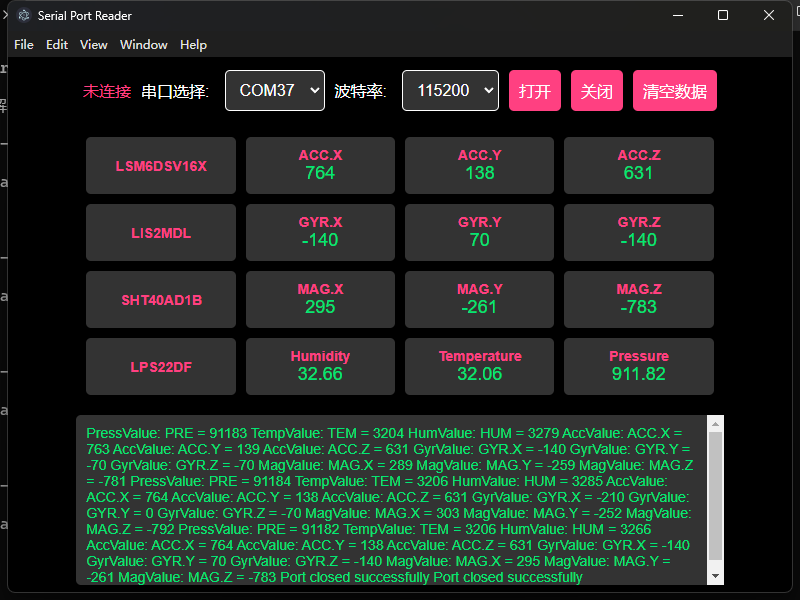Click the GYR.Z value card

pos(639,232)
